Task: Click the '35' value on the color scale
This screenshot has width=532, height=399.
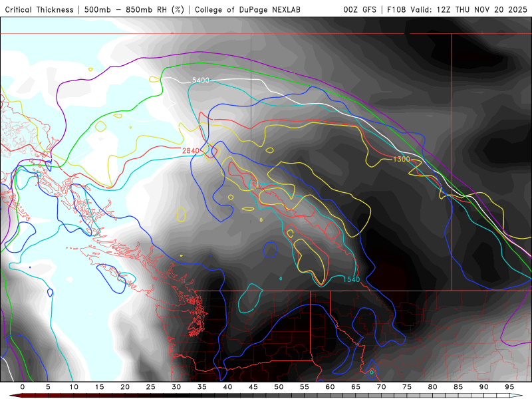Action: point(202,387)
